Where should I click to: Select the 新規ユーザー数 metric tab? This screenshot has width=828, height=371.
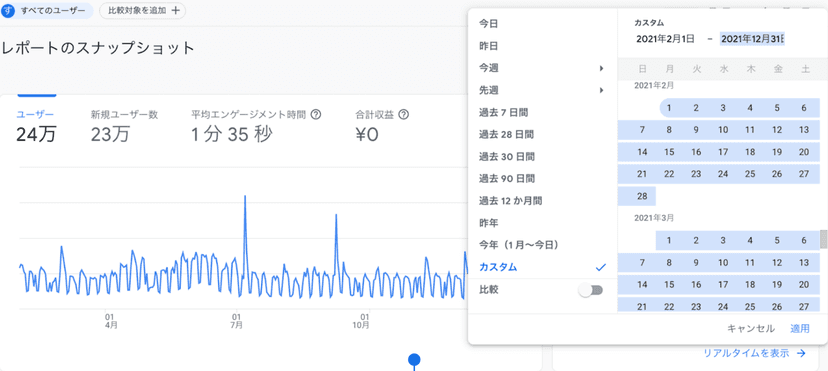pos(124,126)
